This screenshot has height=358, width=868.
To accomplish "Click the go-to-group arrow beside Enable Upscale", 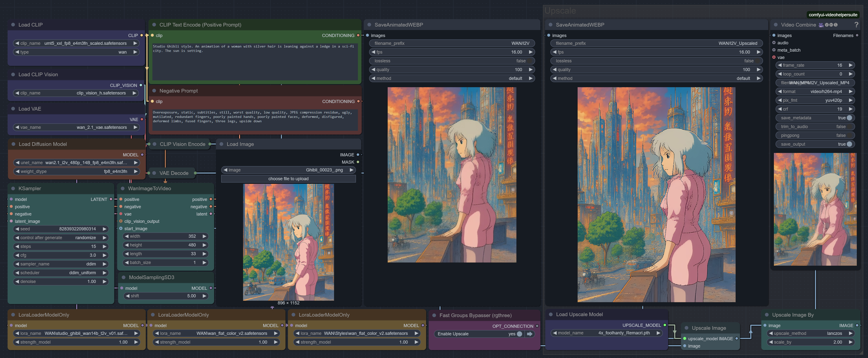I will point(530,334).
